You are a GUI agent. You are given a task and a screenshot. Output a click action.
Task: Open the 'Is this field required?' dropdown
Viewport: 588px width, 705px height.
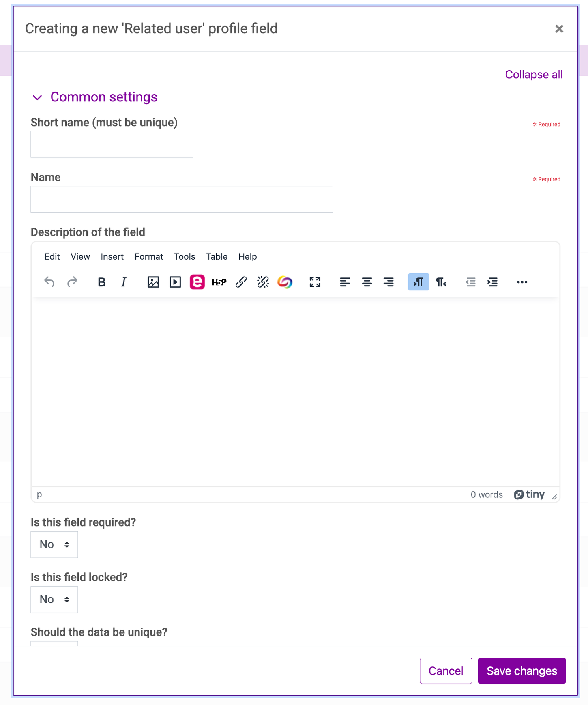pos(54,544)
